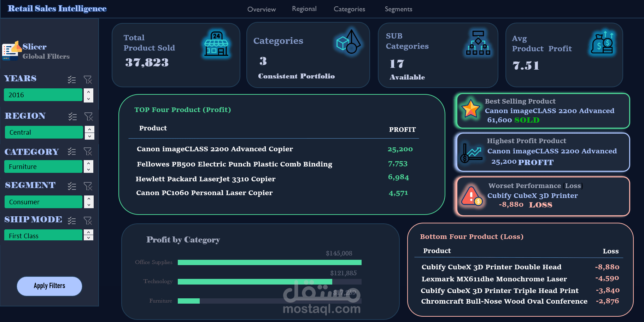Click the Avg Profit money bag icon
This screenshot has width=644, height=322.
click(603, 43)
